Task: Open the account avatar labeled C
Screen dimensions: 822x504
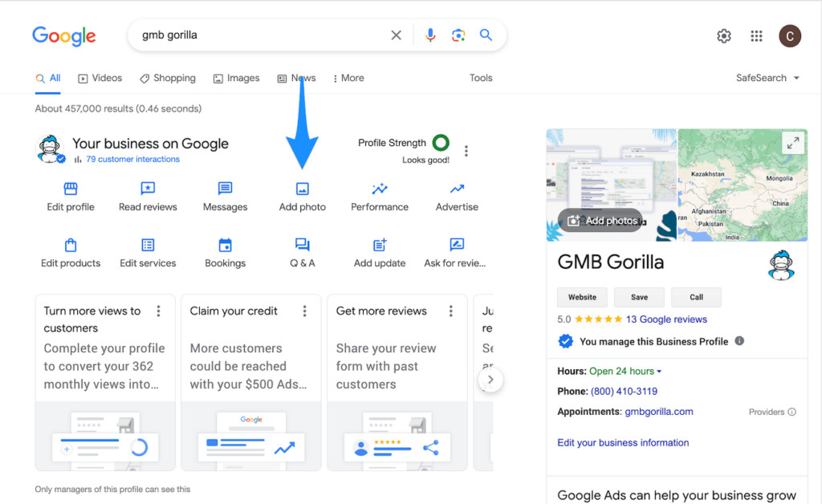Action: (790, 35)
